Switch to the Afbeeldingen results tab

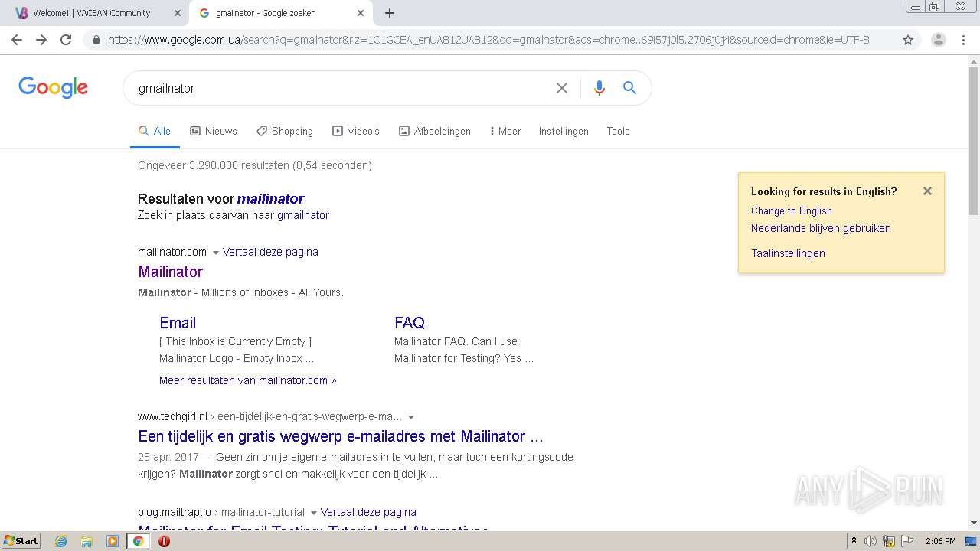(x=435, y=131)
